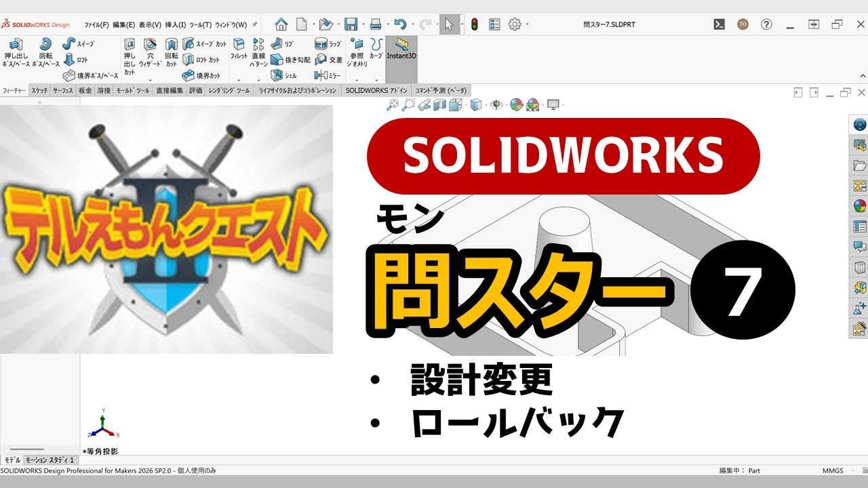The width and height of the screenshot is (868, 488).
Task: Open the Fillet dropdown arrow
Action: tap(239, 79)
